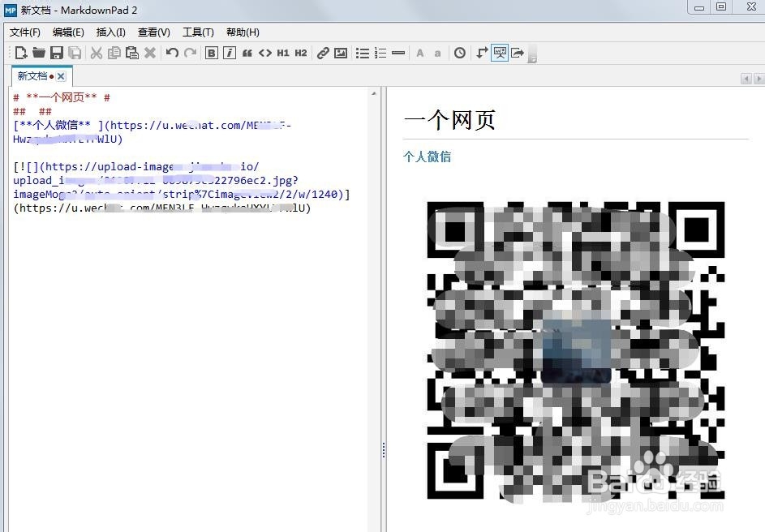Close the 新文档 tab
Image resolution: width=765 pixels, height=532 pixels.
tap(61, 76)
